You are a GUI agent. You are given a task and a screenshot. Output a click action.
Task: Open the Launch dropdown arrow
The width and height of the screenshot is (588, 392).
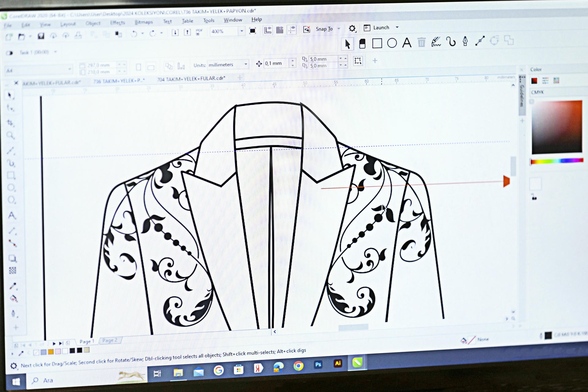397,27
